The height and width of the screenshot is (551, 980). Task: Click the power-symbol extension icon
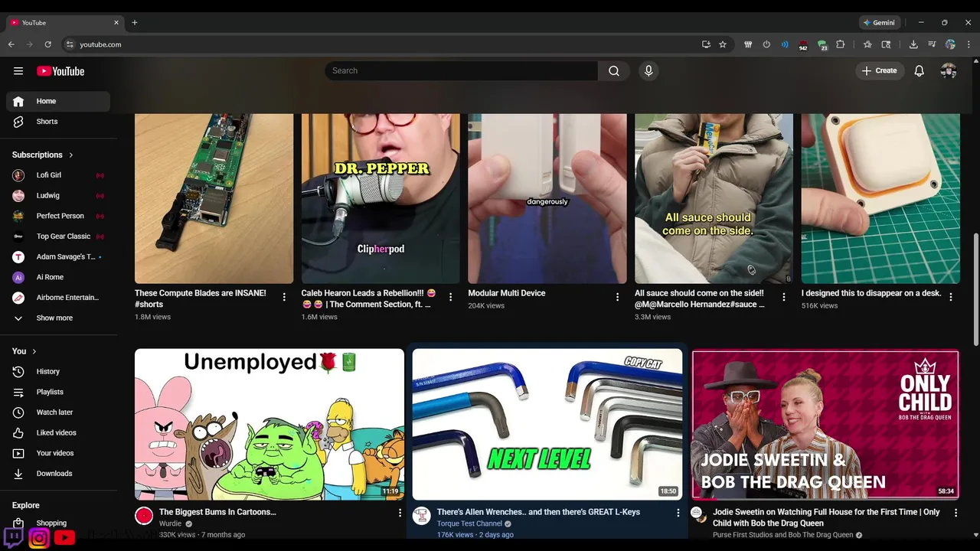pyautogui.click(x=766, y=44)
